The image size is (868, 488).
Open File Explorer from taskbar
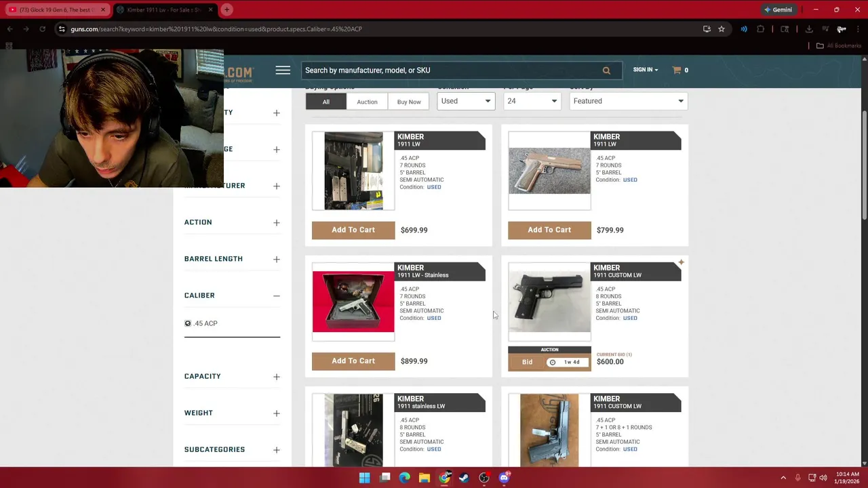(x=425, y=478)
